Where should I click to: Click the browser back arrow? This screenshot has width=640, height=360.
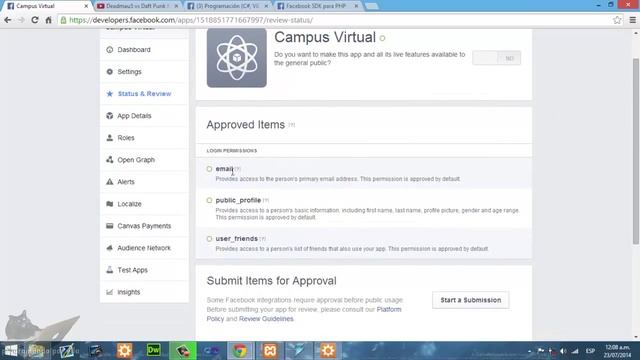[8, 20]
